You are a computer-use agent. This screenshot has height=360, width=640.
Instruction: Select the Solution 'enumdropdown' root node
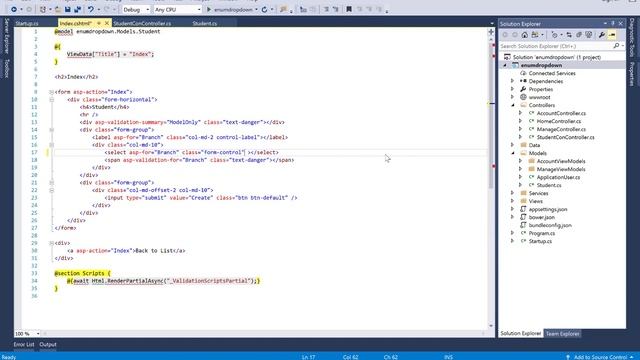pyautogui.click(x=557, y=57)
